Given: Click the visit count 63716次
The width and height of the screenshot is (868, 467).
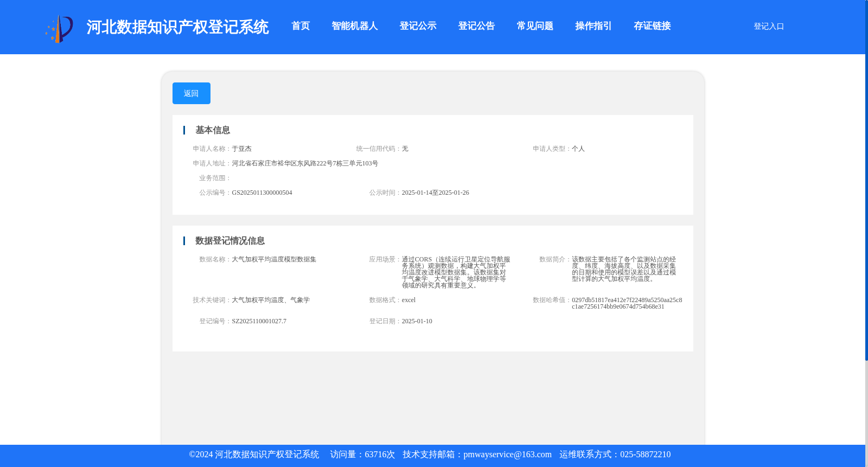Looking at the screenshot, I should 380,455.
